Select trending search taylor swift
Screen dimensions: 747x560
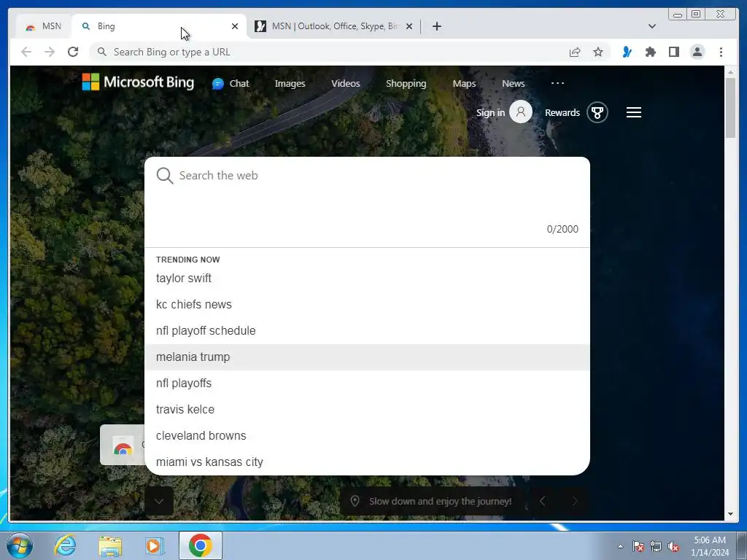coord(367,278)
